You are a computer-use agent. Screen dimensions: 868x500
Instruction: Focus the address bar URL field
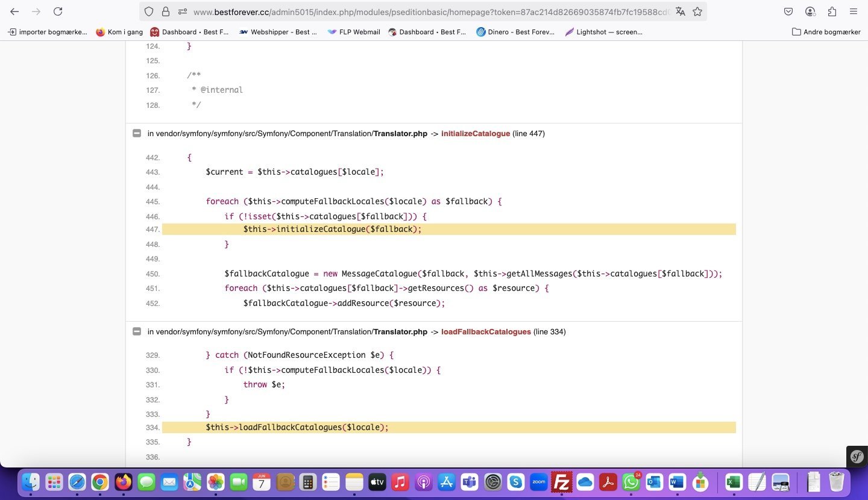(x=431, y=11)
